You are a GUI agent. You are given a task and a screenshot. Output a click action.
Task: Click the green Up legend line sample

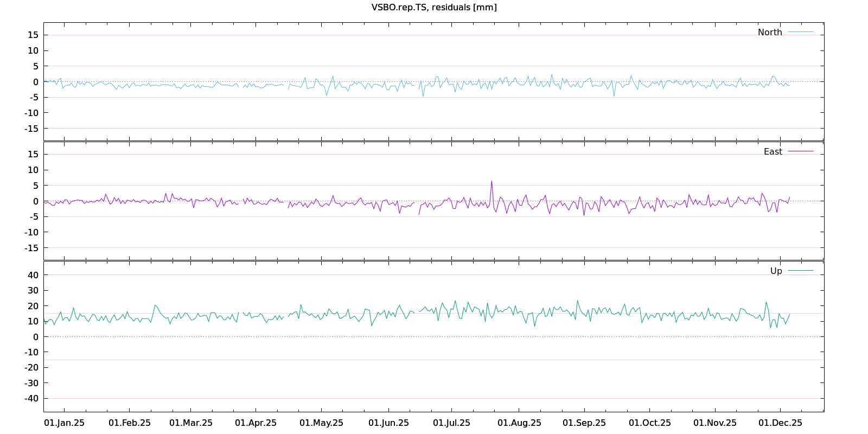tap(800, 271)
